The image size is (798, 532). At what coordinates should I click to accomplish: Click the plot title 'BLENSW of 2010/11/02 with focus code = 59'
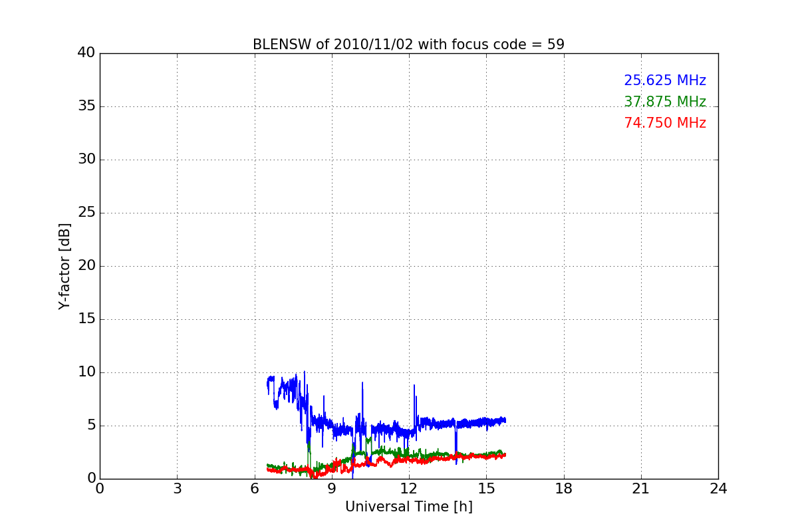[408, 45]
